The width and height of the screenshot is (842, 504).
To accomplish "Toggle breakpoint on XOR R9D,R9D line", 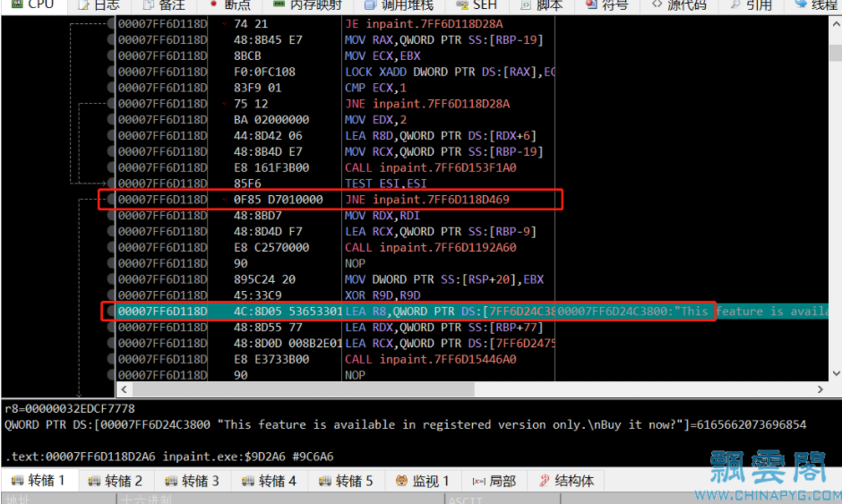I will (x=111, y=295).
